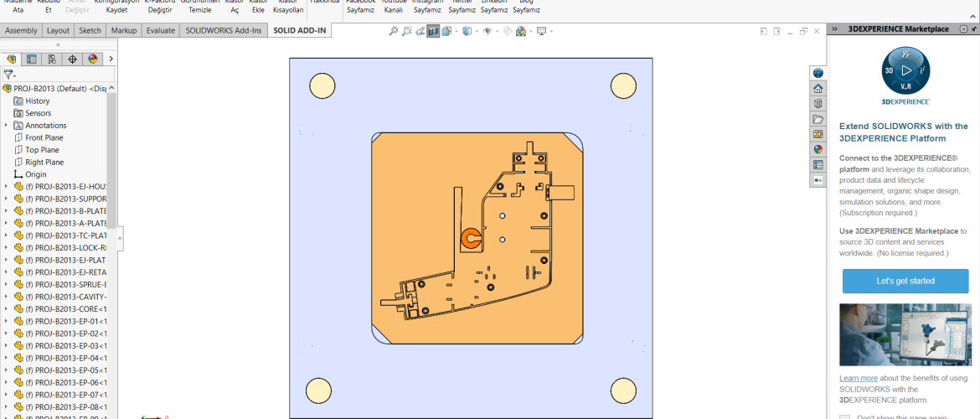Viewport: 980px width, 419px height.
Task: Open the DisplayManager color sphere icon
Action: 93,59
